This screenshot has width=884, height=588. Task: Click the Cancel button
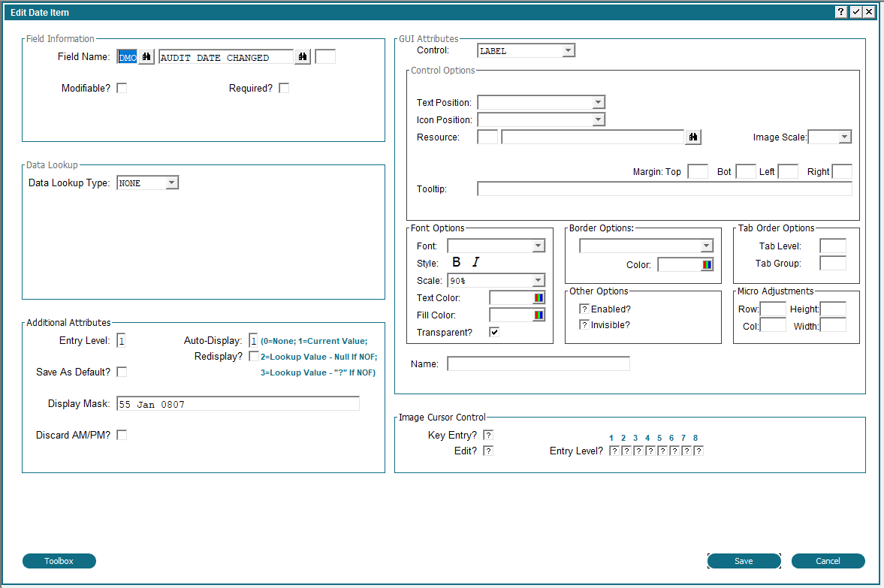point(828,561)
